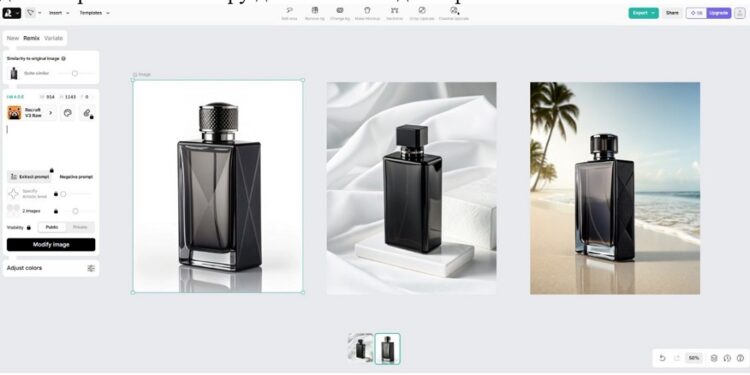
Task: Expand the Templates menu chevron
Action: [108, 13]
